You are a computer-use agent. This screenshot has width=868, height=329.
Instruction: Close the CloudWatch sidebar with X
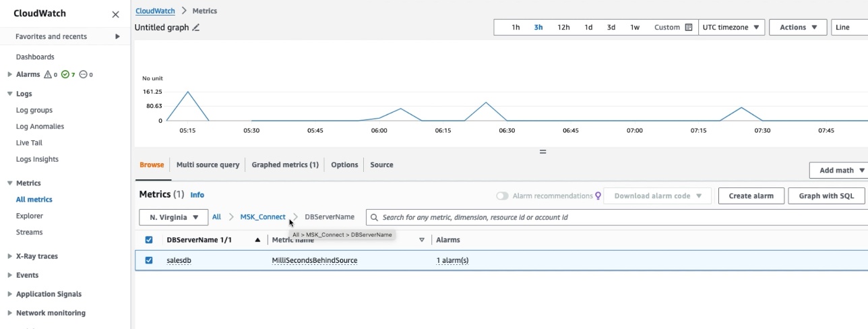115,14
